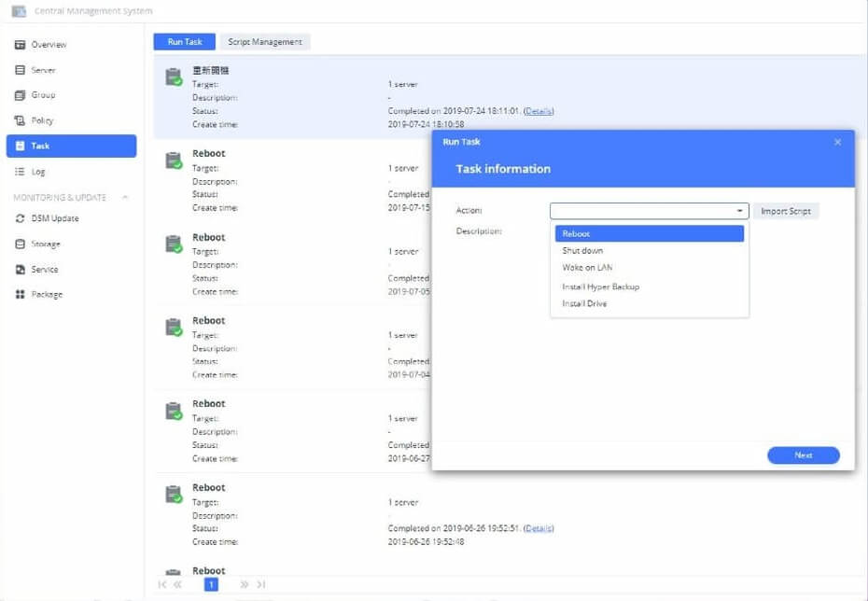Click the Task clipboard icon in sidebar
The height and width of the screenshot is (601, 868).
coord(20,146)
